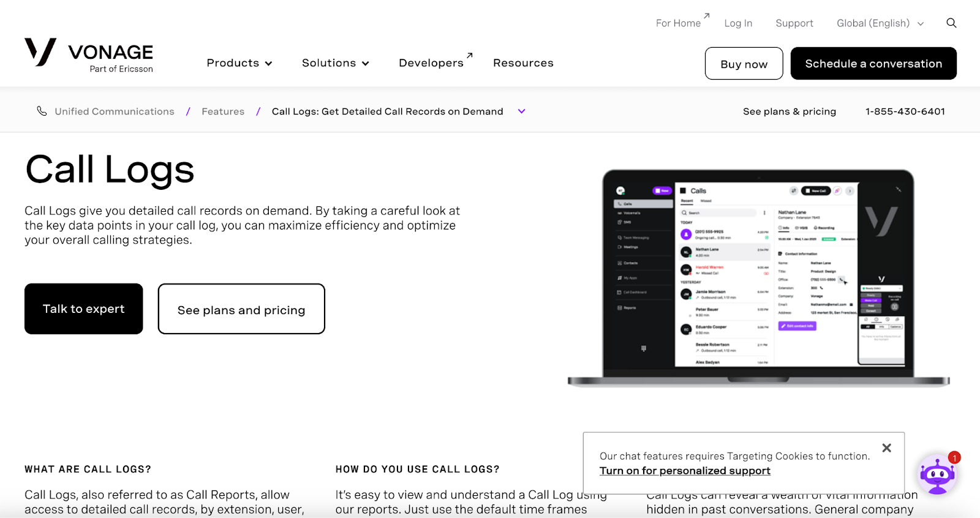This screenshot has width=980, height=518.
Task: Click Turn on for personalized support
Action: (685, 471)
